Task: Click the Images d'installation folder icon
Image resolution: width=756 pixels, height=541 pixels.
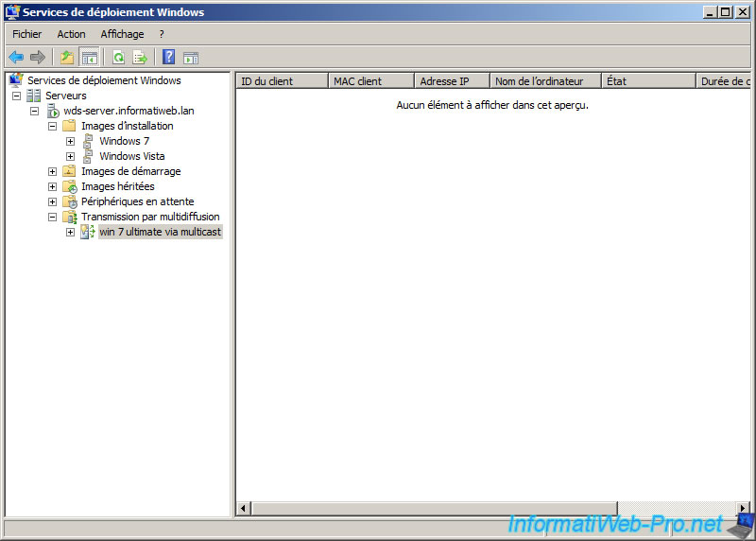Action: point(69,126)
